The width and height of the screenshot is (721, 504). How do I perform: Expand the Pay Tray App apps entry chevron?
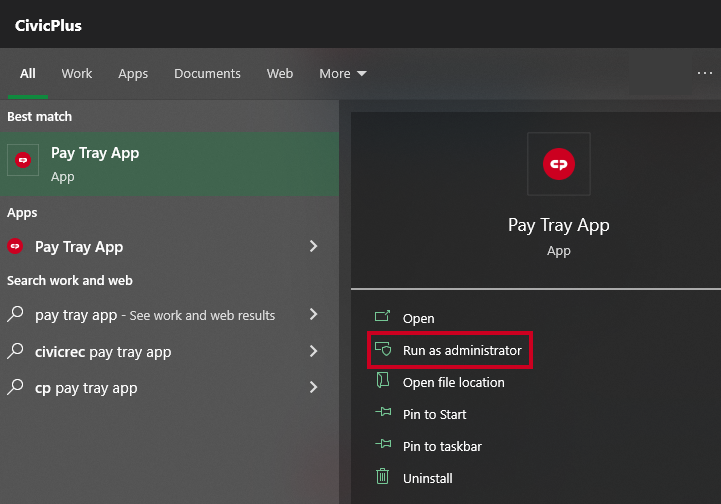coord(314,246)
